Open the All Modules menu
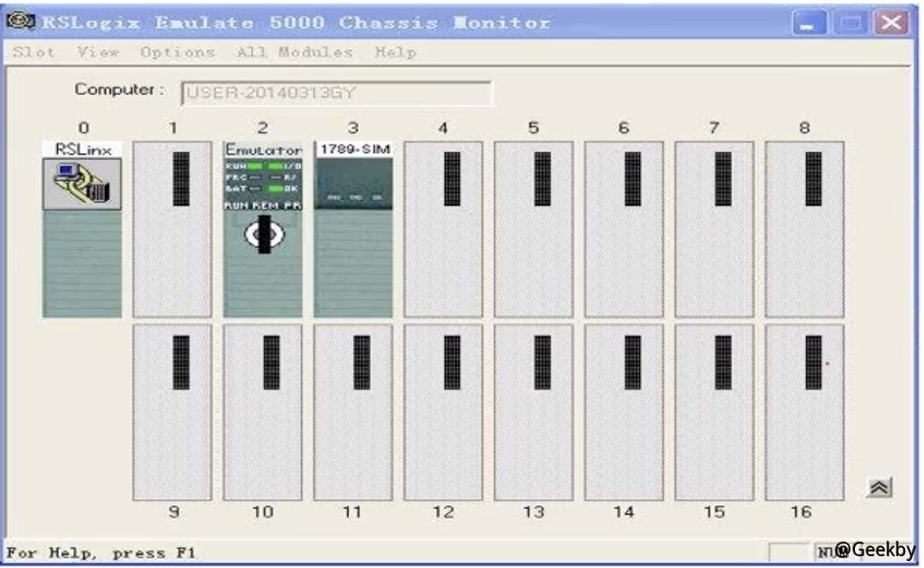Image resolution: width=924 pixels, height=568 pixels. point(294,53)
